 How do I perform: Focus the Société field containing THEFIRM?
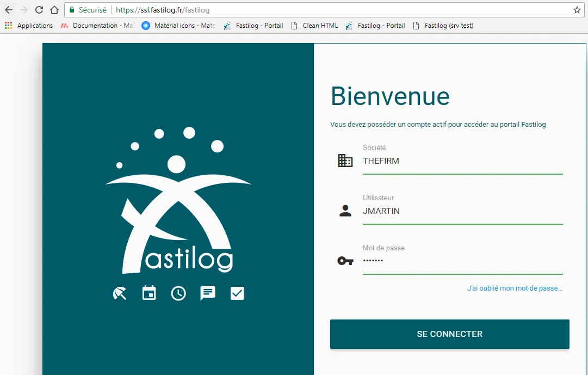pos(462,161)
